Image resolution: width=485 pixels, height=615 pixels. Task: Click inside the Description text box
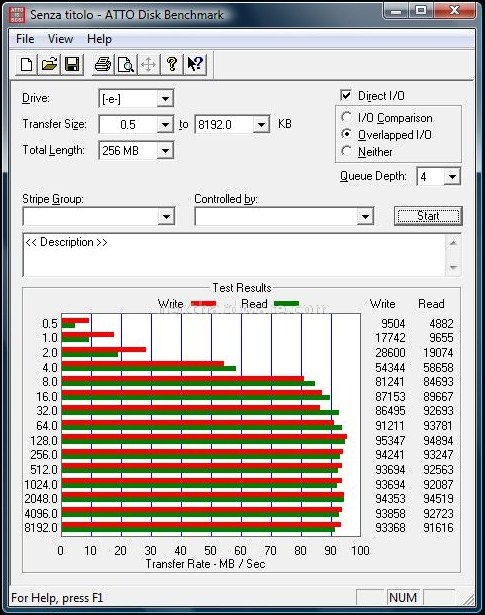pos(234,255)
